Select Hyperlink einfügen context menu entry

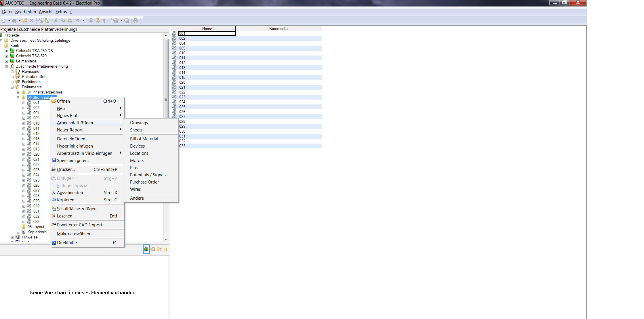click(87, 146)
